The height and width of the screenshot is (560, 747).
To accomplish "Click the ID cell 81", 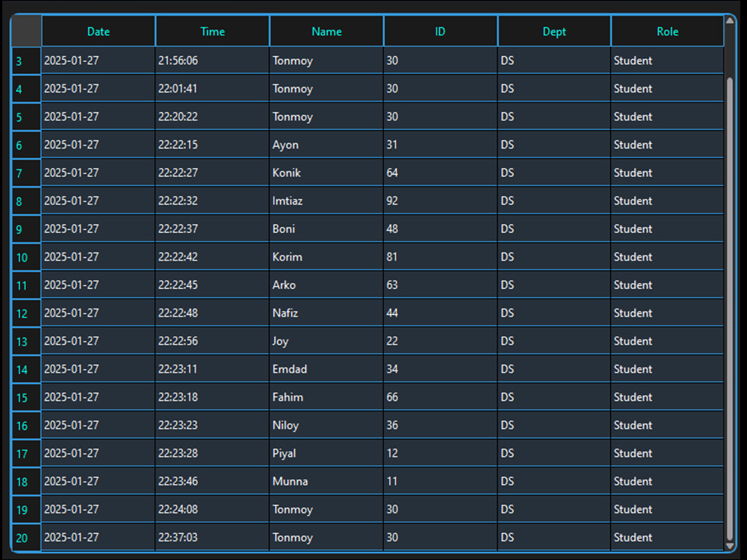I will pos(440,257).
